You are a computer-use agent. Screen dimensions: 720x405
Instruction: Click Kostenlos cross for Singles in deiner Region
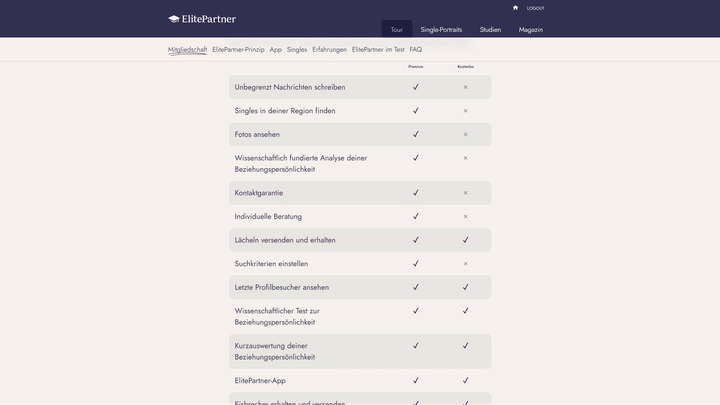(x=466, y=111)
